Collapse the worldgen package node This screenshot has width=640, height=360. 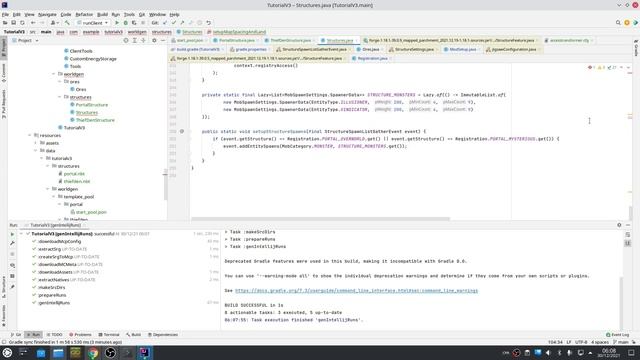tap(54, 74)
